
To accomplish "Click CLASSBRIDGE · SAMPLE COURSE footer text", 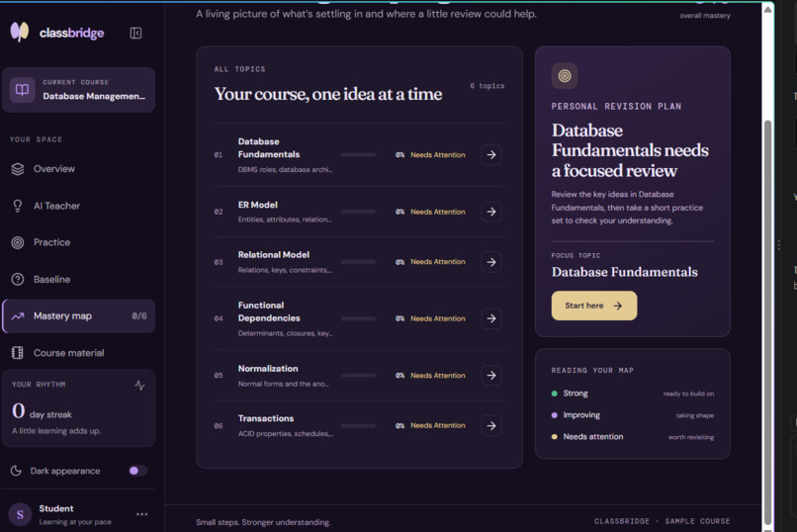I will [663, 521].
